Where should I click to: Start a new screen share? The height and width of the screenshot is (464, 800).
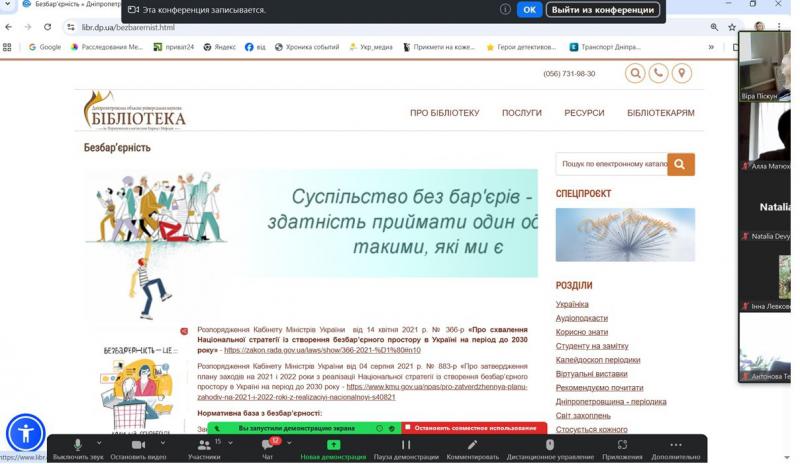pyautogui.click(x=334, y=445)
